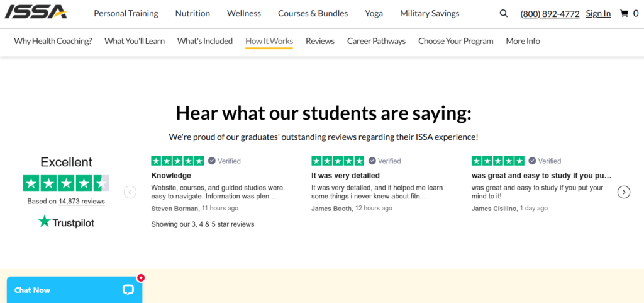Show next reviews with right arrow

[x=624, y=192]
